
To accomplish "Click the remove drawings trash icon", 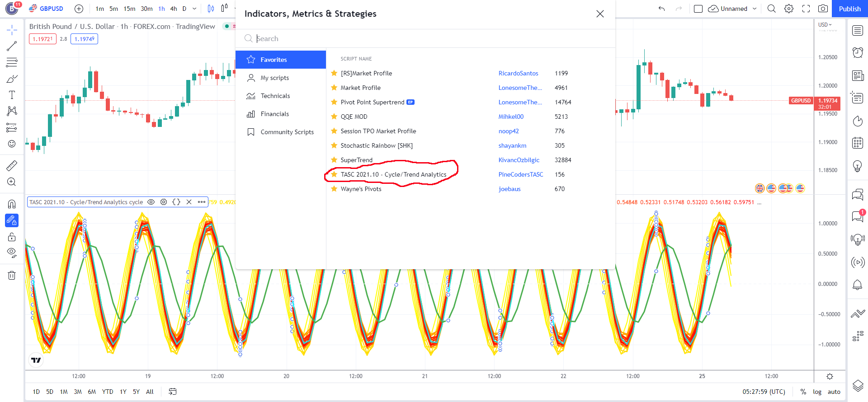I will (x=12, y=275).
